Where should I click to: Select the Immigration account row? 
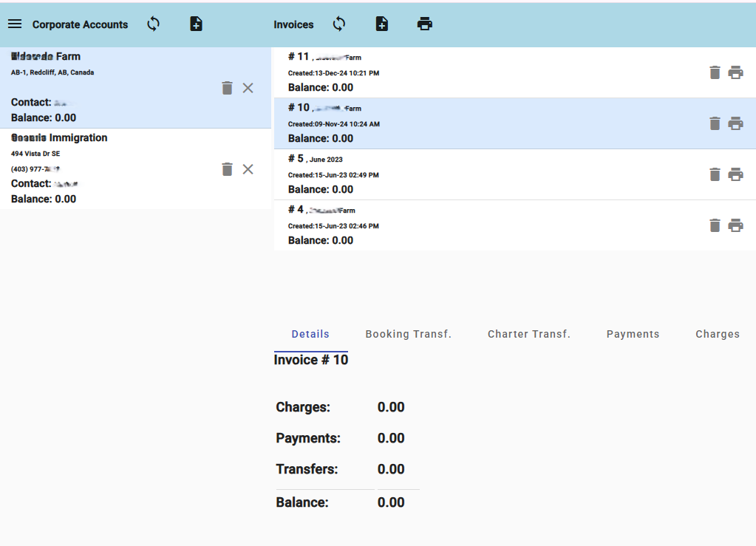[x=135, y=168]
